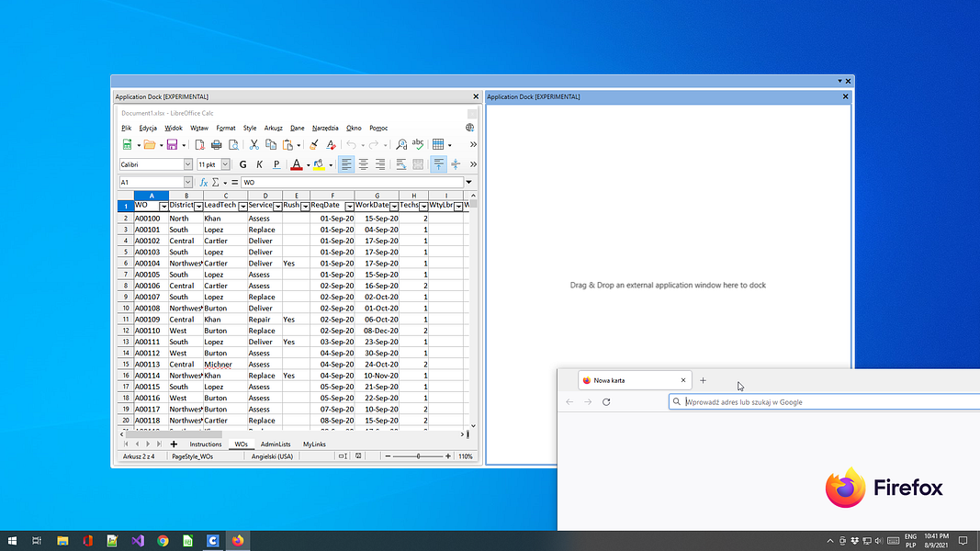Click the Print icon in the Calc toolbar
The height and width of the screenshot is (551, 980).
(x=217, y=145)
